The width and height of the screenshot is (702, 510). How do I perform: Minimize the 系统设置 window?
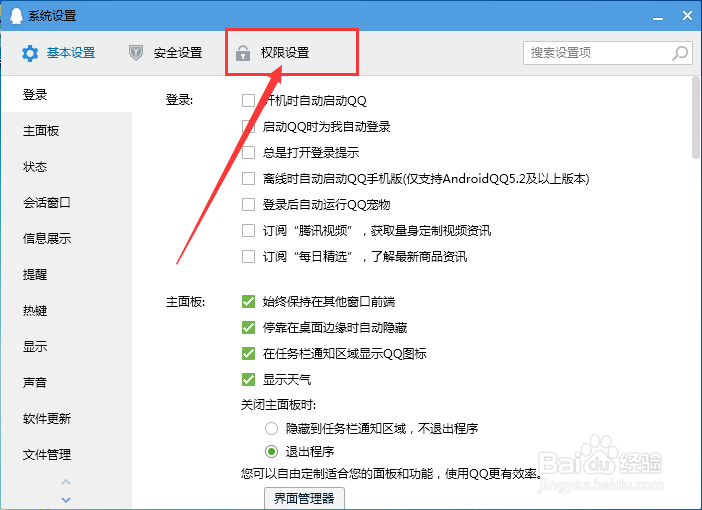[658, 17]
